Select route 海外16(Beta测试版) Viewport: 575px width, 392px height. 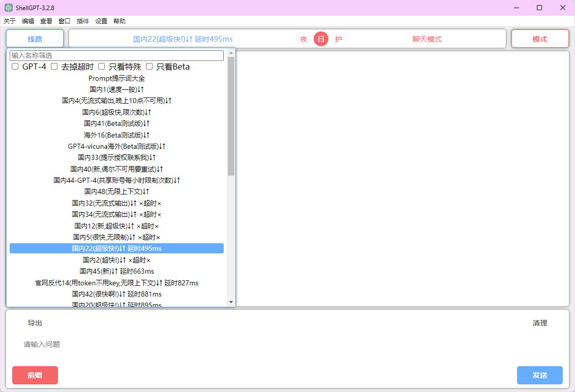click(x=116, y=135)
